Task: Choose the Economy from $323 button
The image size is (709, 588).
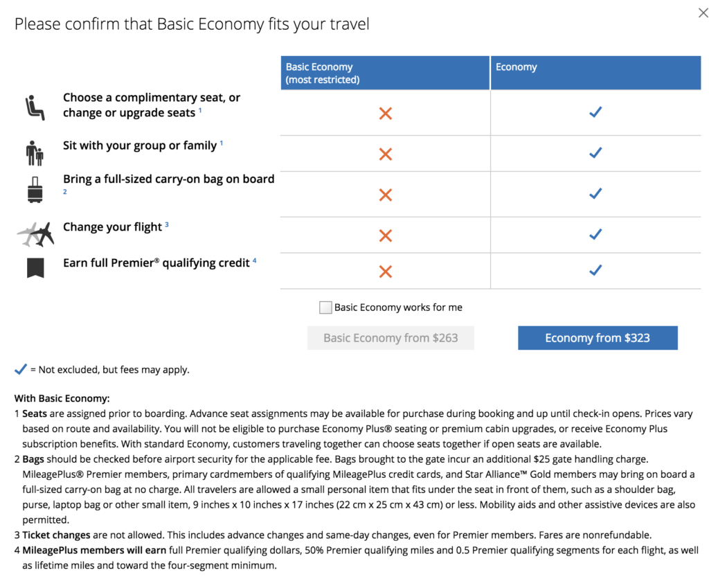Action: [x=598, y=338]
